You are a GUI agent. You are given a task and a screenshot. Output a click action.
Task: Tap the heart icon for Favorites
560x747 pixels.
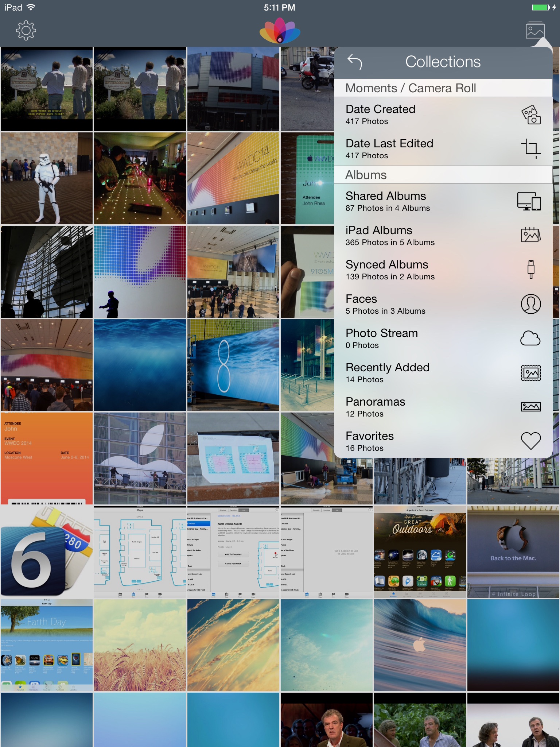pyautogui.click(x=530, y=441)
